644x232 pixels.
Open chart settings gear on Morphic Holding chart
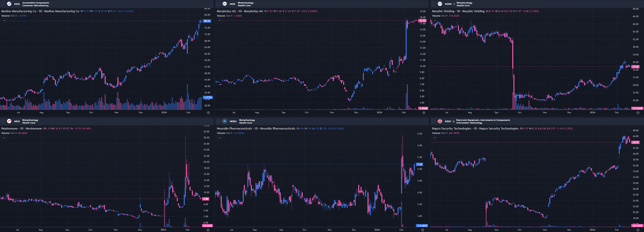coord(638,113)
